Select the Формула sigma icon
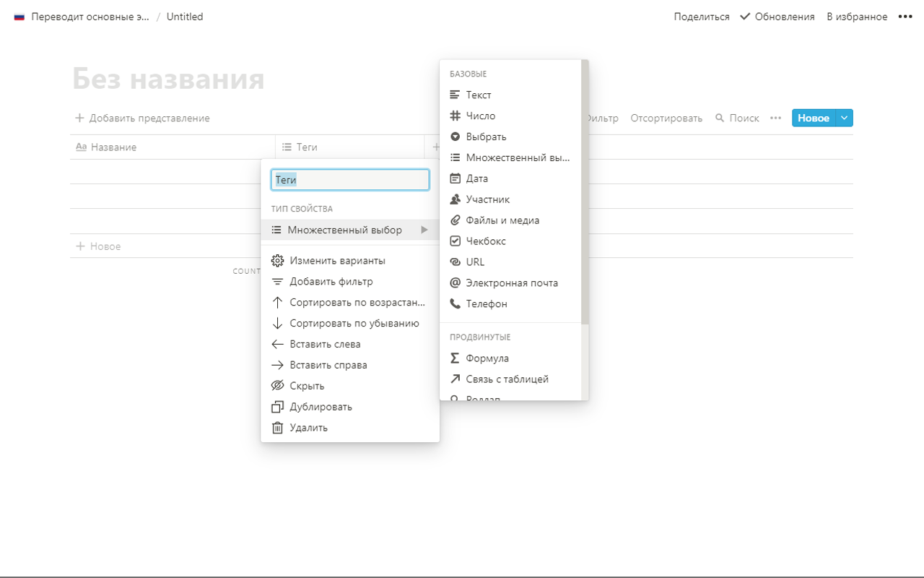This screenshot has height=578, width=924. (455, 358)
